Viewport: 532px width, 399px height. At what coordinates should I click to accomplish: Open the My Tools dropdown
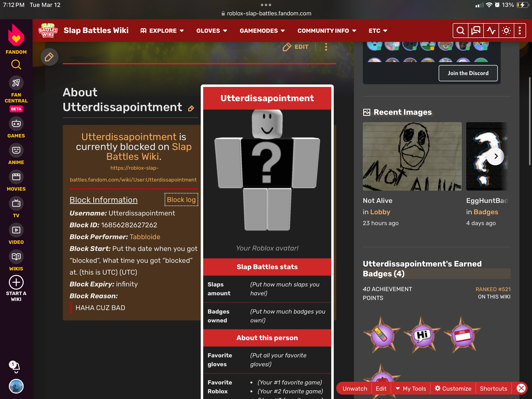[411, 388]
